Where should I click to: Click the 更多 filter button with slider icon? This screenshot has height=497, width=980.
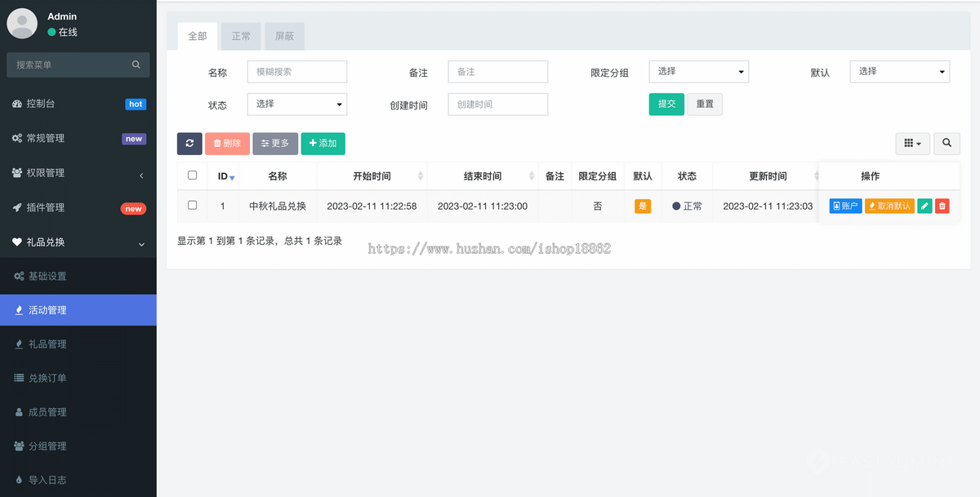(x=275, y=143)
